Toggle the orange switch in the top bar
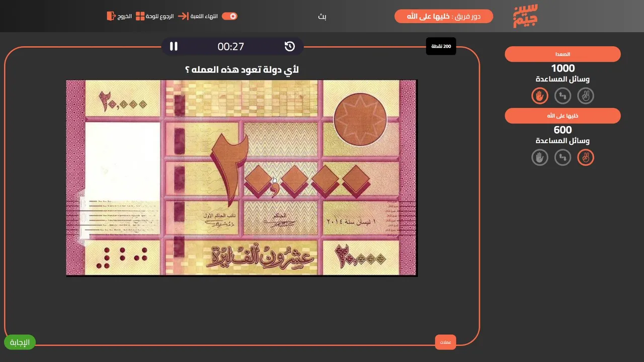The width and height of the screenshot is (644, 362). click(229, 16)
